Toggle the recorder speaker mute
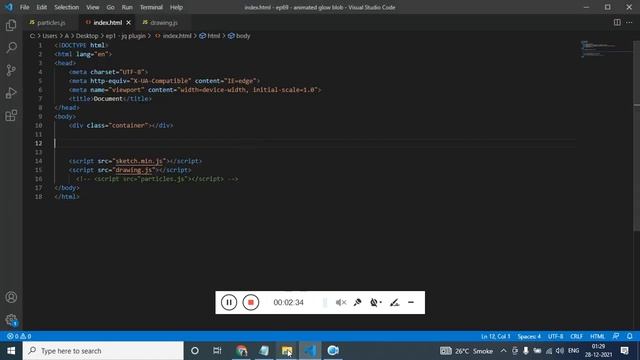The height and width of the screenshot is (360, 640). pyautogui.click(x=341, y=302)
